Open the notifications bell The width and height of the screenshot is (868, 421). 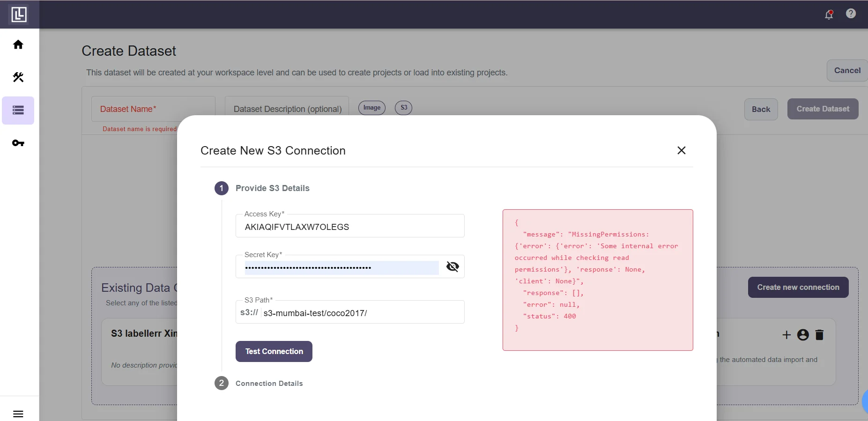(829, 15)
